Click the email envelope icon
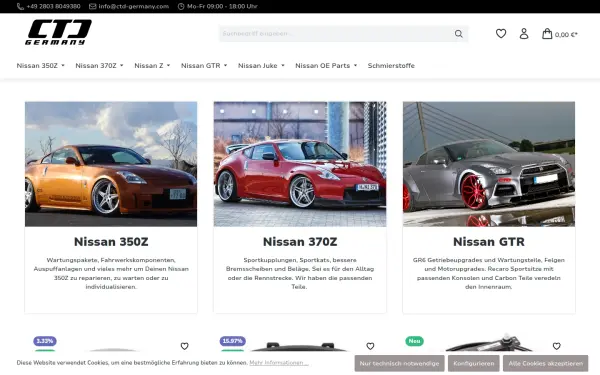 (x=93, y=7)
